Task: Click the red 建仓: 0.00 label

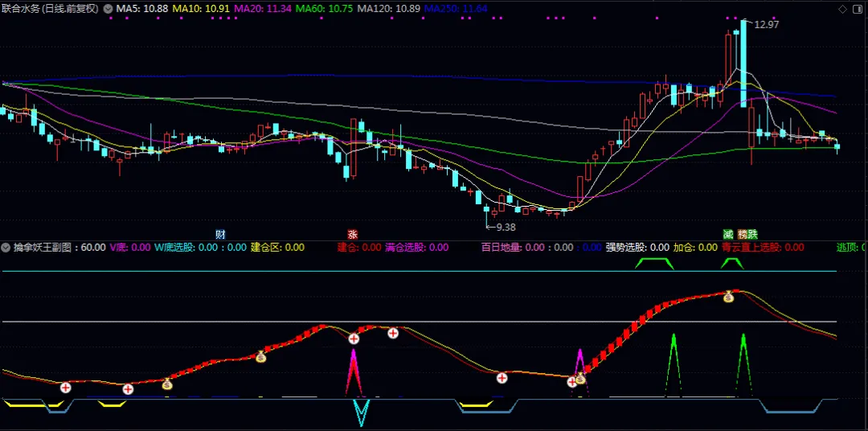Action: coord(359,247)
